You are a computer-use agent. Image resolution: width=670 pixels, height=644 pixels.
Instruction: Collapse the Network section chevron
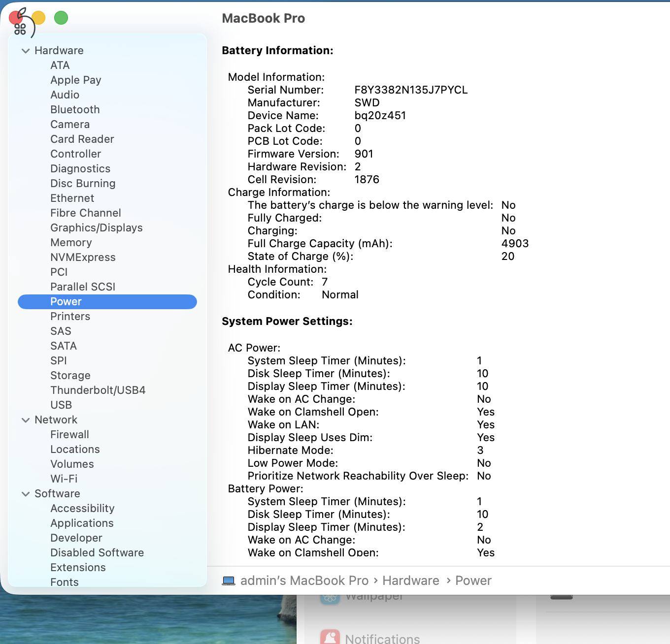point(26,420)
